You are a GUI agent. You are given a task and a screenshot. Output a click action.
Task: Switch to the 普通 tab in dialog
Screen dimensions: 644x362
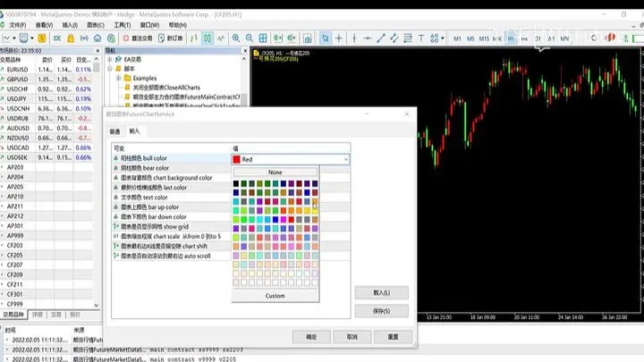pyautogui.click(x=114, y=130)
